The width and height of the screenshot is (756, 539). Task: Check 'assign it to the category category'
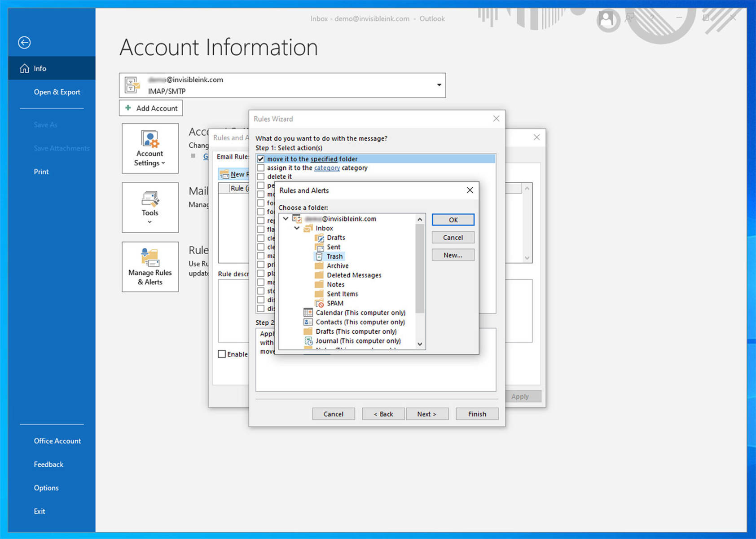pos(261,168)
